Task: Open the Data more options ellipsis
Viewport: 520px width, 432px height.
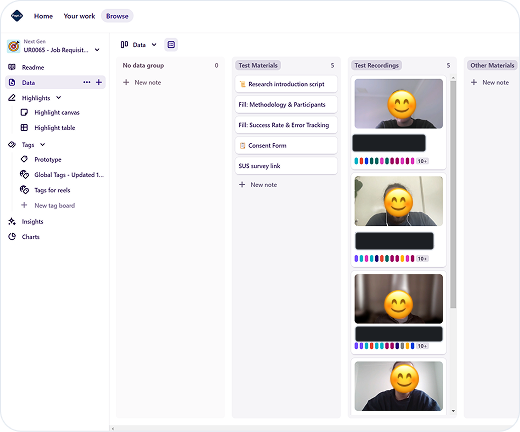Action: click(x=87, y=82)
